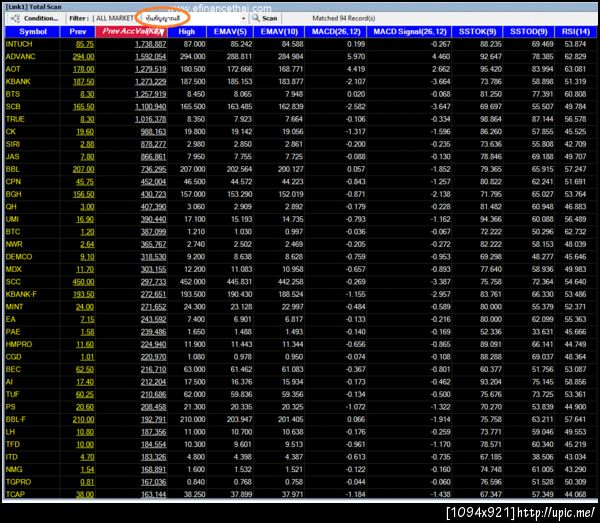The image size is (600, 523).
Task: Open the filter template dropdown arrow
Action: click(x=243, y=18)
